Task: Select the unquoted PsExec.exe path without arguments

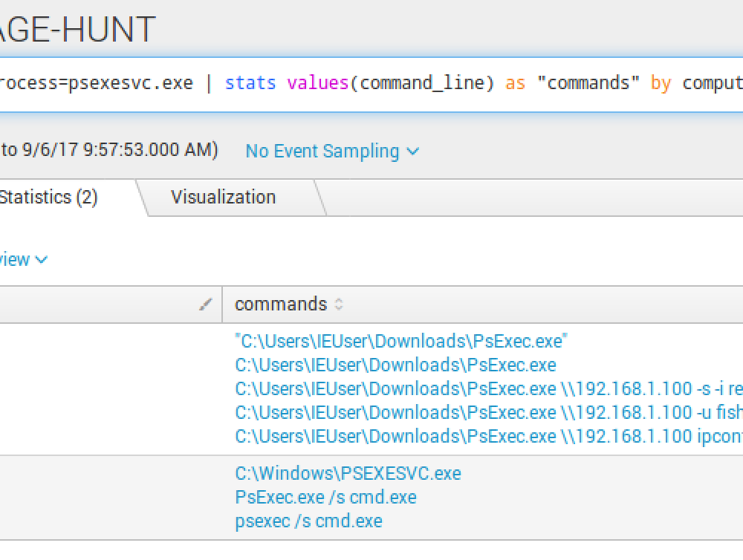Action: [x=395, y=365]
